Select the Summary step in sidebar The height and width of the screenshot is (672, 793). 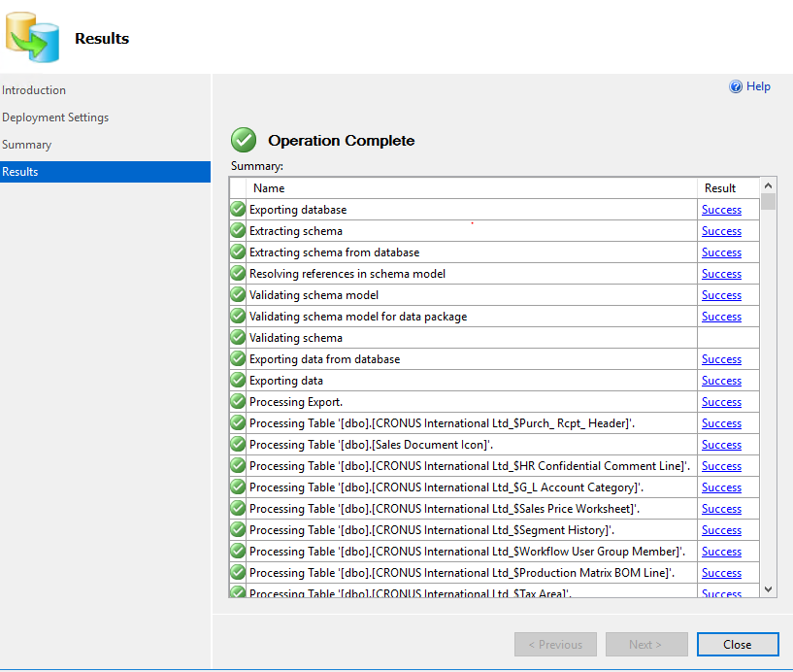pos(27,145)
